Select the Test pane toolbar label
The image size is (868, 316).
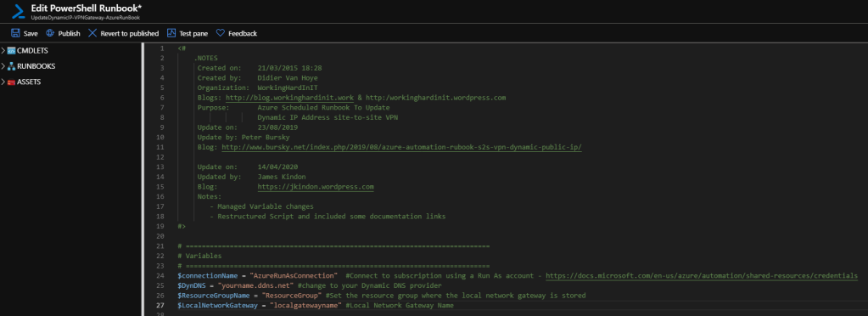point(193,34)
